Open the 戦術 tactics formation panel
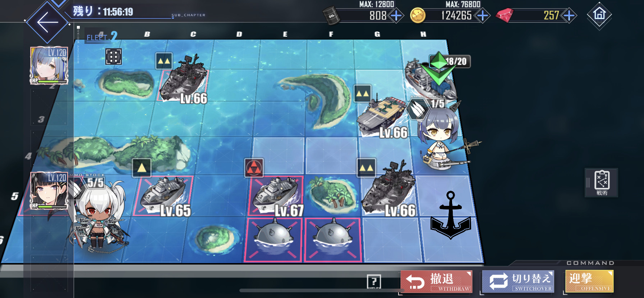This screenshot has height=298, width=644. (602, 182)
